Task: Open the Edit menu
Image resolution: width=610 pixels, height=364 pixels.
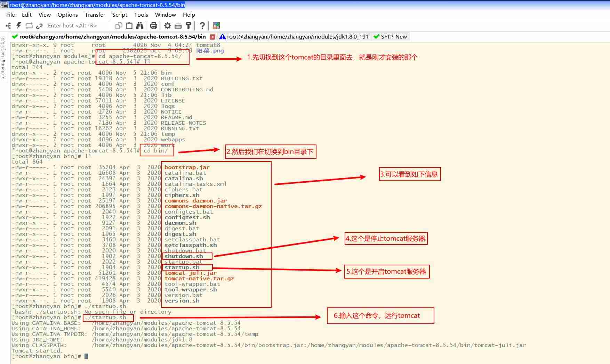Action: 27,15
